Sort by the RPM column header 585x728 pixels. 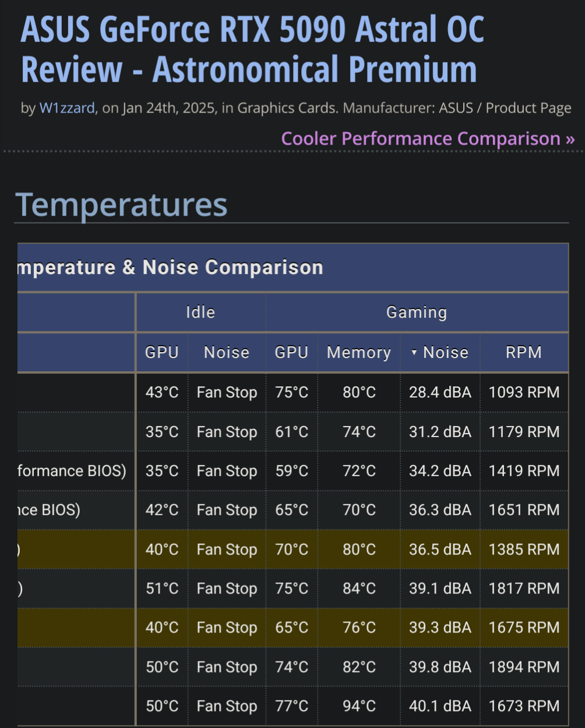click(x=524, y=353)
